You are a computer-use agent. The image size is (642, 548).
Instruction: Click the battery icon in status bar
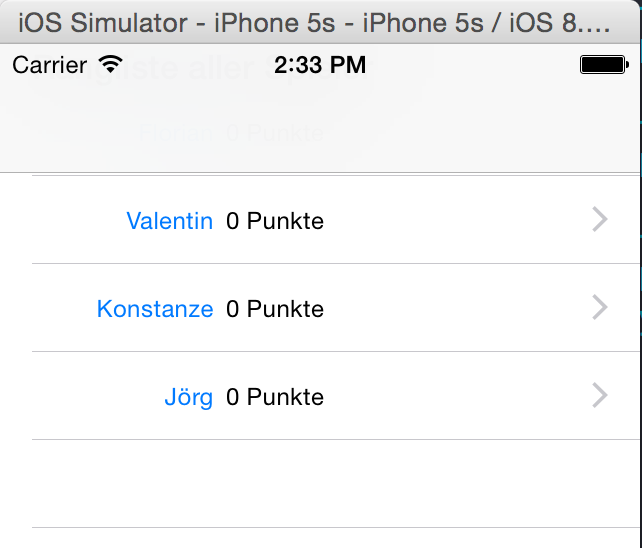pos(604,65)
